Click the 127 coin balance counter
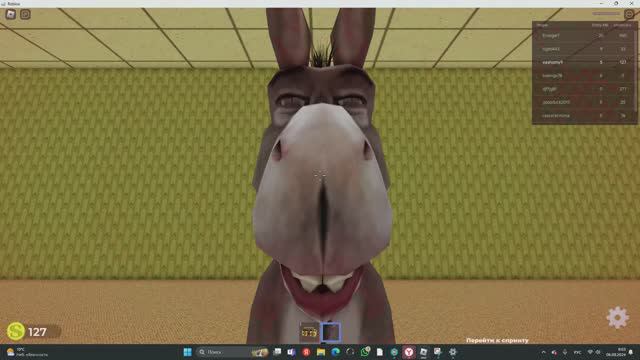This screenshot has width=640, height=360. (37, 332)
